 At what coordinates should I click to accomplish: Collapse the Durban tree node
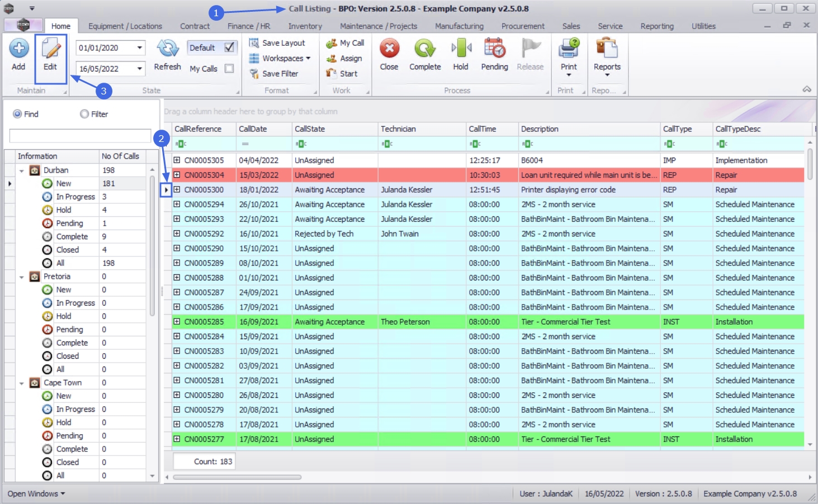point(21,170)
